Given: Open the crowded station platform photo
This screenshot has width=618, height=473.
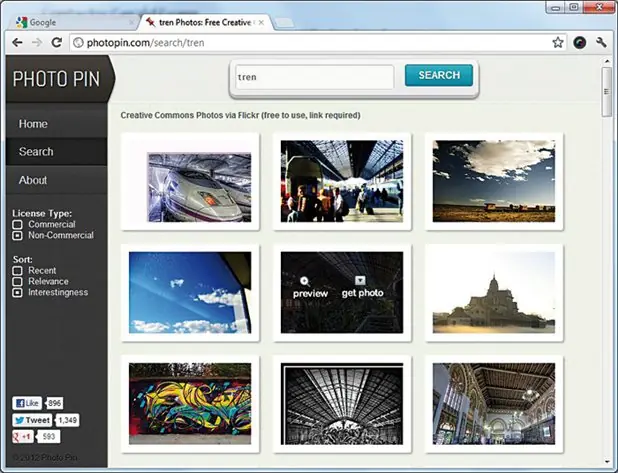Looking at the screenshot, I should pyautogui.click(x=342, y=182).
